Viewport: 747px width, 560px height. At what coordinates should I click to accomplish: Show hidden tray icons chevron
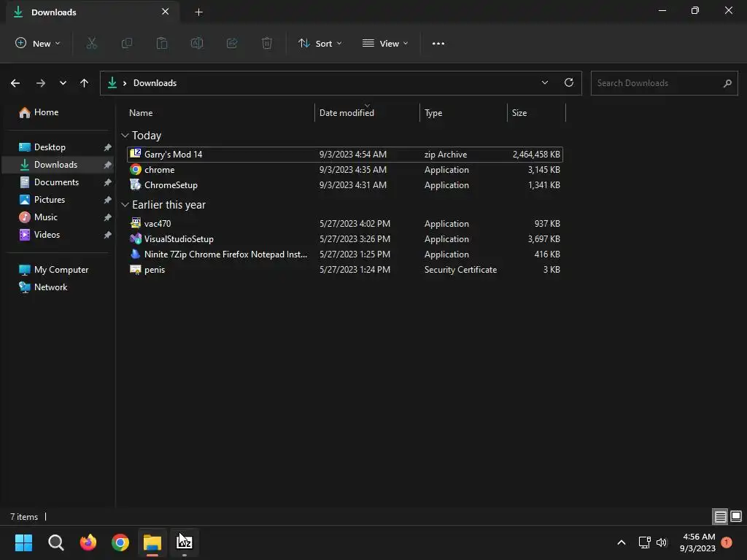pyautogui.click(x=622, y=542)
